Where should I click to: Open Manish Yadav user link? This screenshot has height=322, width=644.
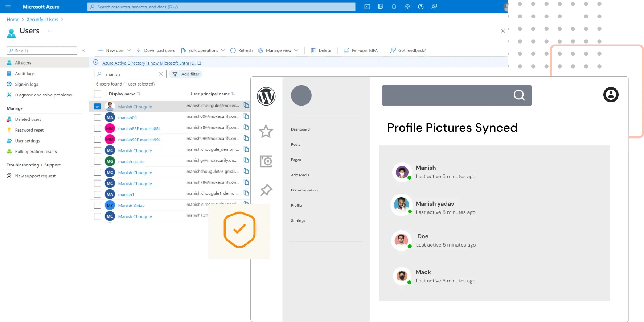[x=131, y=206]
